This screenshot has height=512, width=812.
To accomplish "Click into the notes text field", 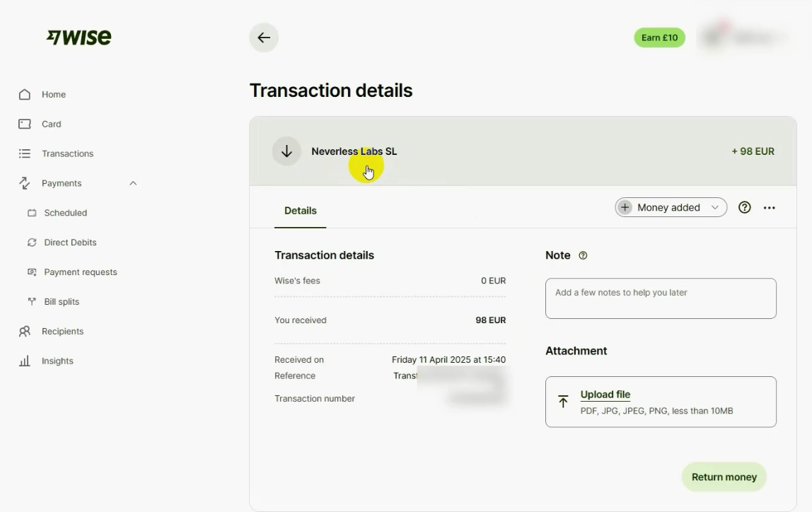I will (x=661, y=298).
